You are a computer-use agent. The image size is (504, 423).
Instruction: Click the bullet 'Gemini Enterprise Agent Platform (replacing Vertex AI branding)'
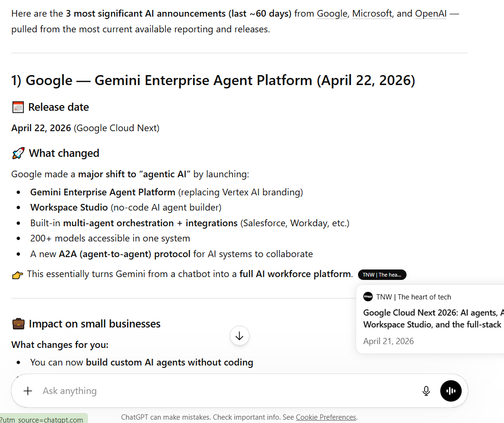(166, 192)
